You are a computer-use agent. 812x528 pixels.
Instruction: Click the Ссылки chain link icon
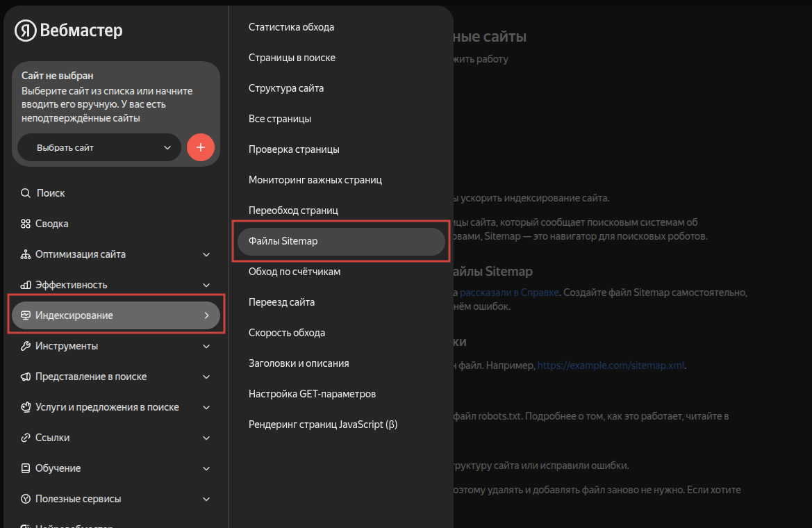(26, 438)
